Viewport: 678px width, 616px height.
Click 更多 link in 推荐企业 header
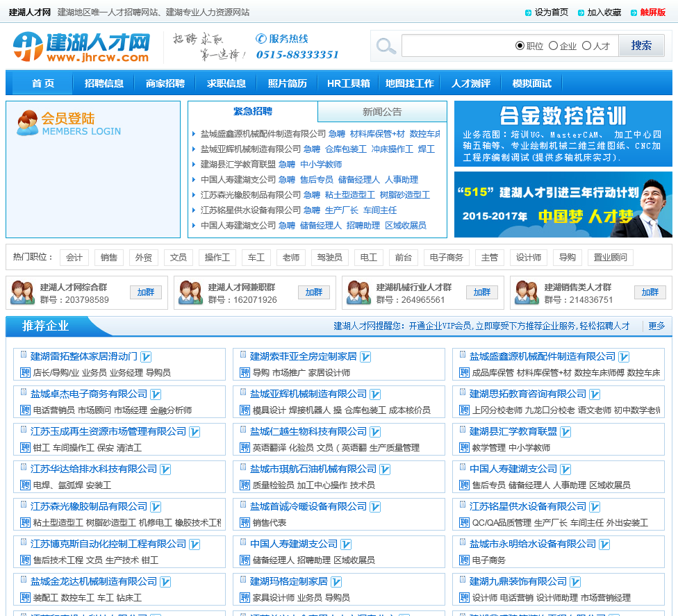[656, 326]
